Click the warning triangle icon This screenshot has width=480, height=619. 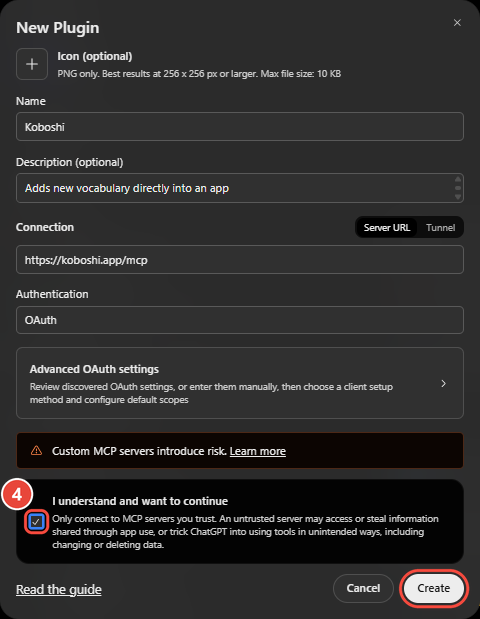point(36,450)
